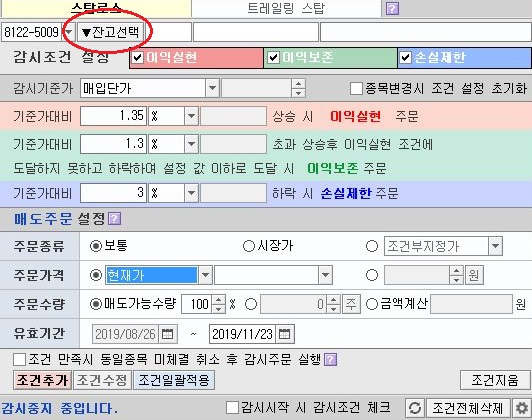Select the share count 주 quantity radio

click(x=251, y=304)
